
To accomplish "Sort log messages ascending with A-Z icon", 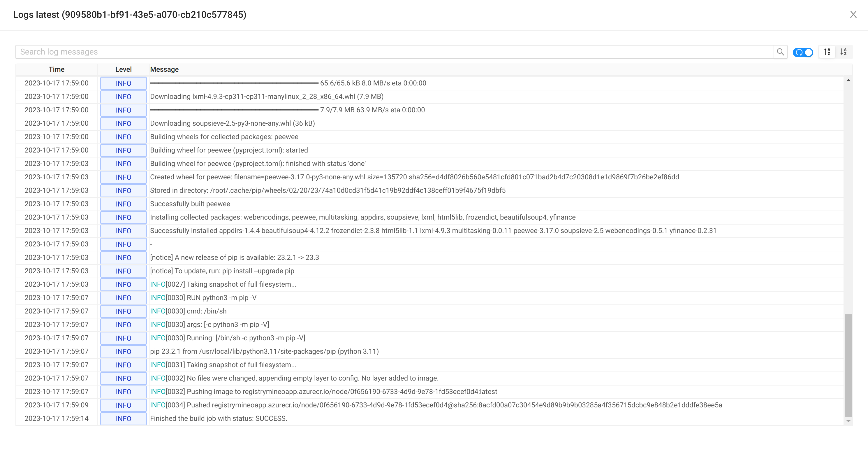I will tap(827, 52).
